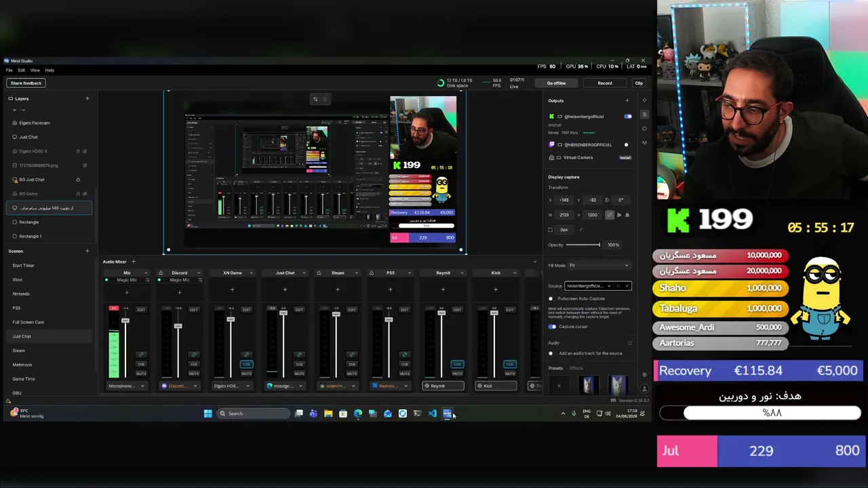868x488 pixels.
Task: Toggle CUE on the XN Game channel
Action: [246, 364]
